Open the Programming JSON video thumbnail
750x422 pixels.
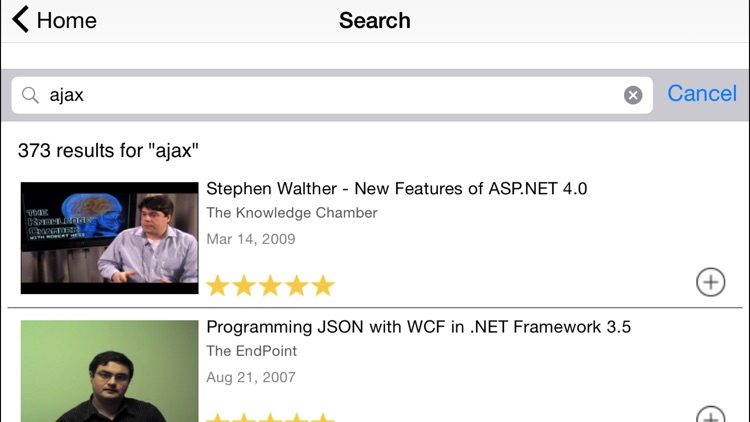[109, 371]
